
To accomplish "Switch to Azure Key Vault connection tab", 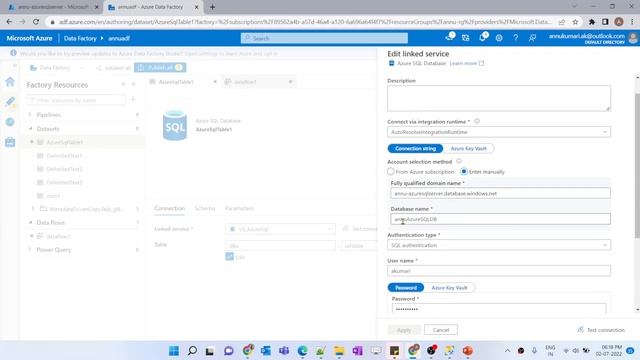I will point(469,148).
